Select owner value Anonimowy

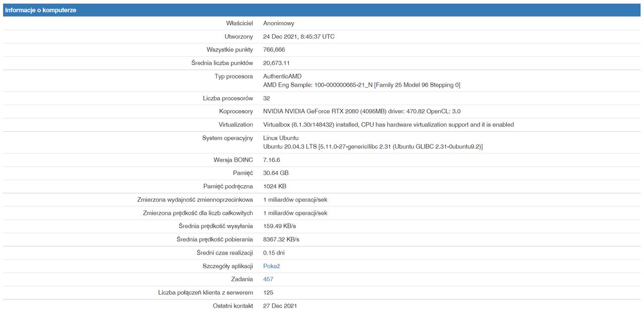click(279, 23)
